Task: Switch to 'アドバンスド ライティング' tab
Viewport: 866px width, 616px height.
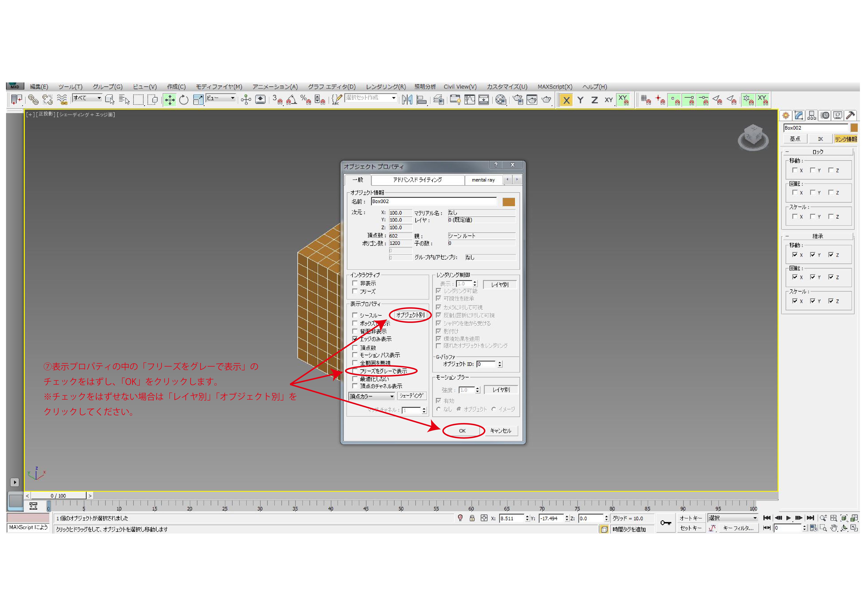Action: point(417,180)
